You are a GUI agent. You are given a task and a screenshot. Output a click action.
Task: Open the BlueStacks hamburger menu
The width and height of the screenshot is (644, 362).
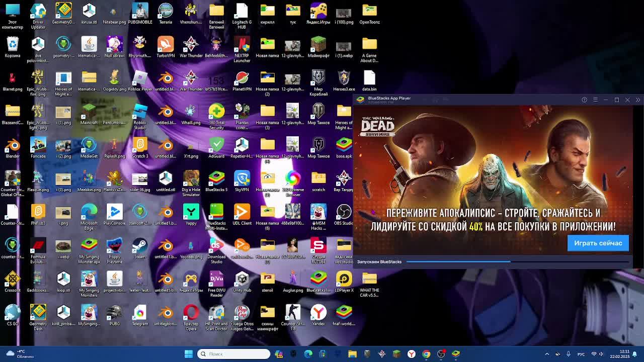[595, 100]
